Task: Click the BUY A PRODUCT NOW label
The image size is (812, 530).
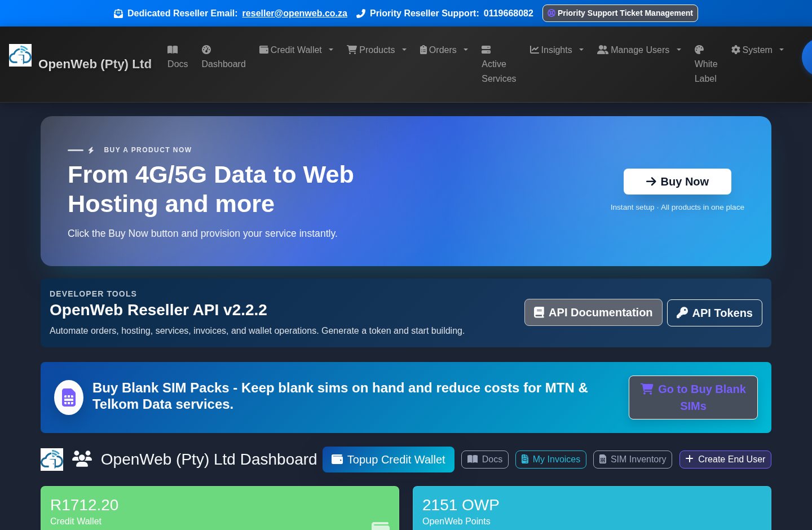Action: point(148,150)
